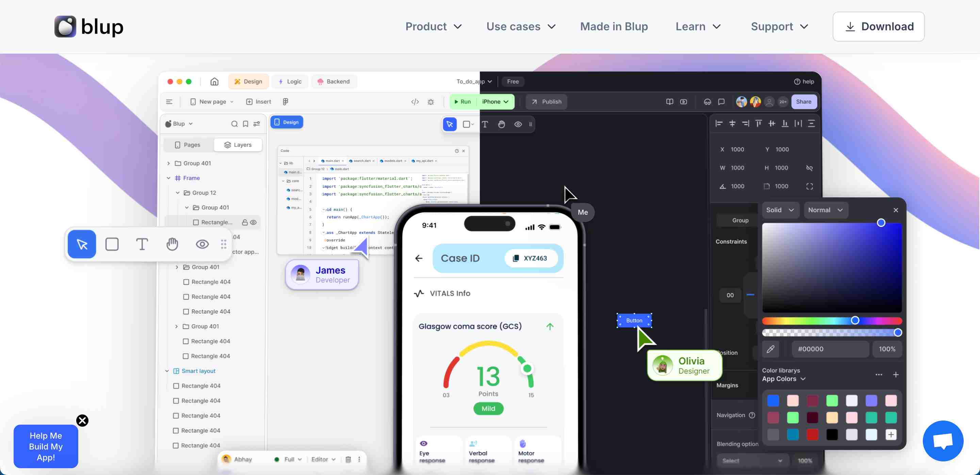Click the hand tool in dark canvas toolbar
The width and height of the screenshot is (980, 475).
(x=502, y=124)
